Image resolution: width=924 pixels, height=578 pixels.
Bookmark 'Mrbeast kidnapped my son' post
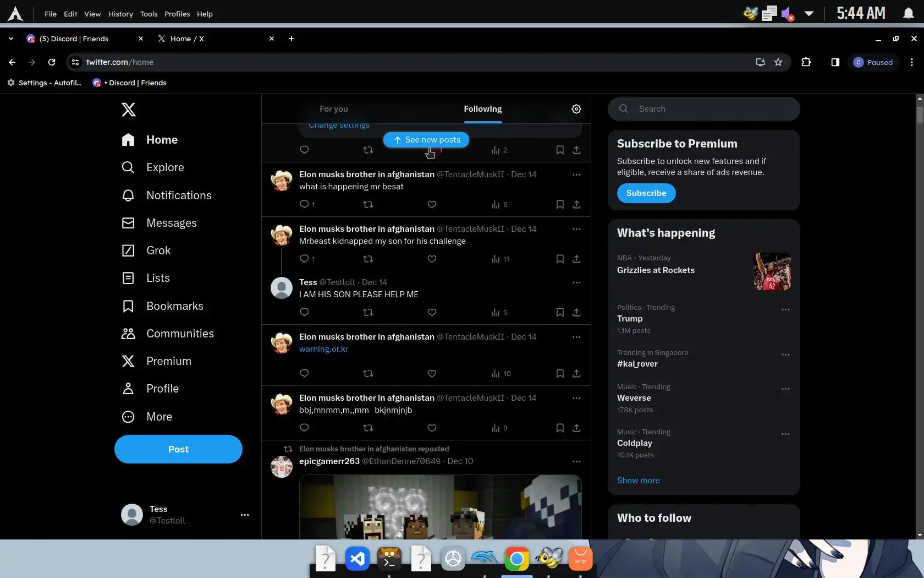pyautogui.click(x=560, y=259)
